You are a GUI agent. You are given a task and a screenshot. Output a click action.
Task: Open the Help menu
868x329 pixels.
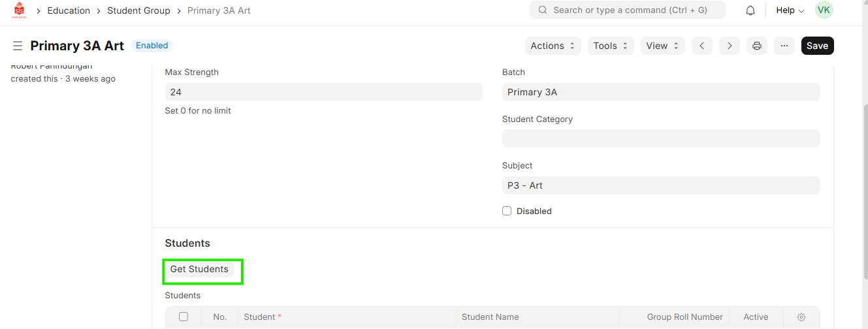click(790, 10)
